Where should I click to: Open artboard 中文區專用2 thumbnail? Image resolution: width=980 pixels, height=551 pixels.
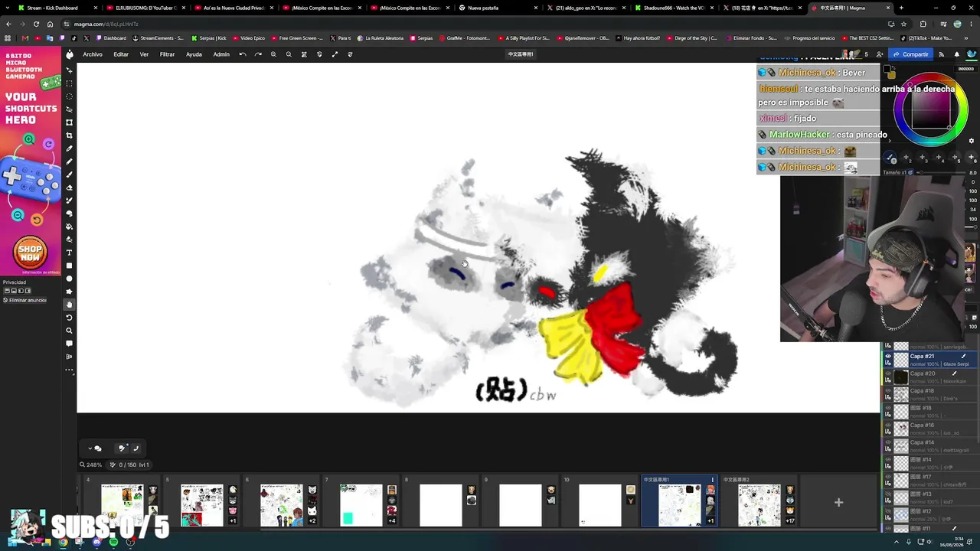tap(759, 505)
